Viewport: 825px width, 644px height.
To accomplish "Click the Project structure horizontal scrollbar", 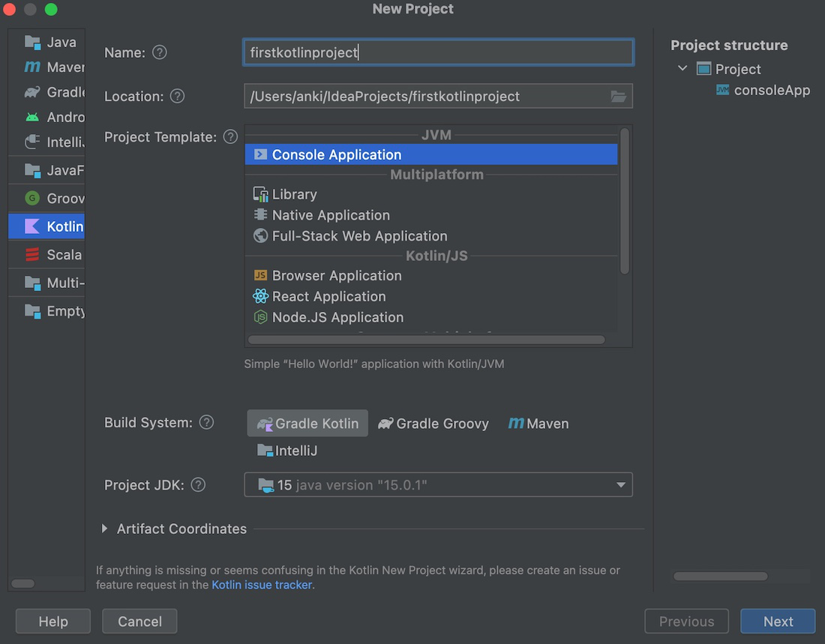I will pyautogui.click(x=720, y=576).
